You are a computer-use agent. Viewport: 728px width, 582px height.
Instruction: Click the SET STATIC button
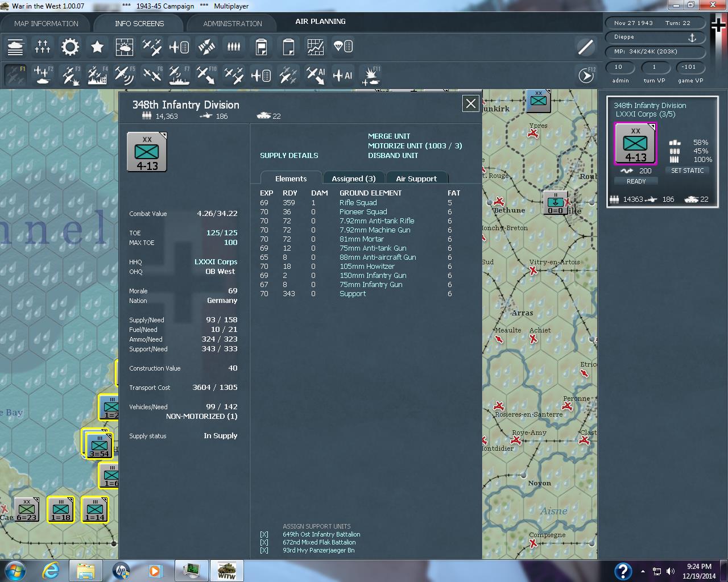coord(688,171)
